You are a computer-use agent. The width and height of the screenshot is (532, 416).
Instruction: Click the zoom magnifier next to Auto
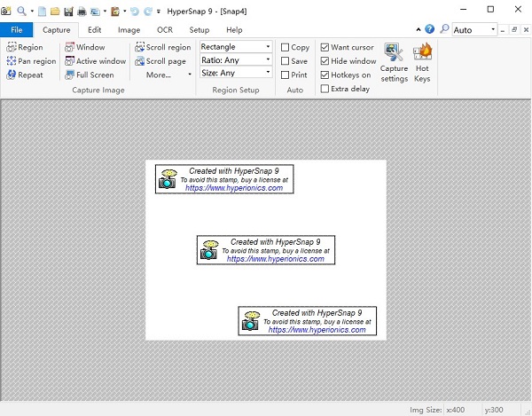click(x=444, y=29)
